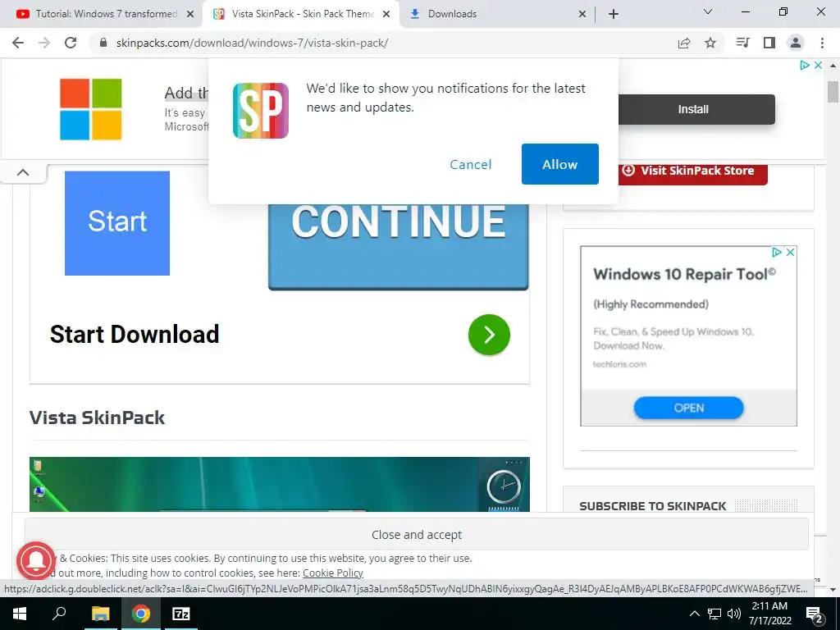Screen dimensions: 840x630
Task: Open the Windows Start menu
Action: click(20, 614)
